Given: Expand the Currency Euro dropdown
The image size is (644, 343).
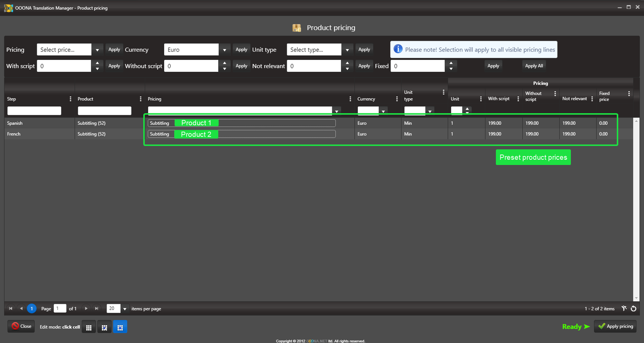Looking at the screenshot, I should pyautogui.click(x=225, y=50).
